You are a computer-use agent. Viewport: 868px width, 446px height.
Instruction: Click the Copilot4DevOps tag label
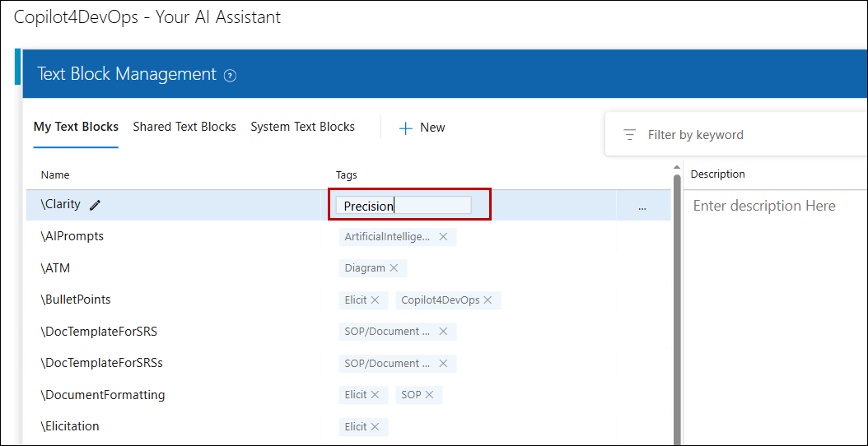pos(440,300)
